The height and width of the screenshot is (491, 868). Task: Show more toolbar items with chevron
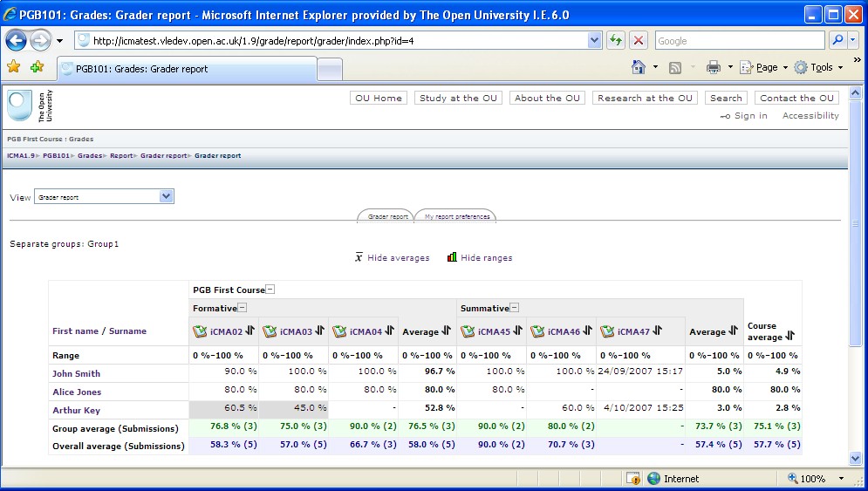click(x=857, y=60)
